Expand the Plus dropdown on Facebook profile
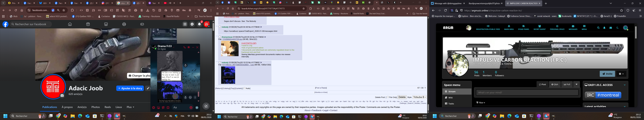Viewport: 644px width, 120px height. pyautogui.click(x=130, y=107)
